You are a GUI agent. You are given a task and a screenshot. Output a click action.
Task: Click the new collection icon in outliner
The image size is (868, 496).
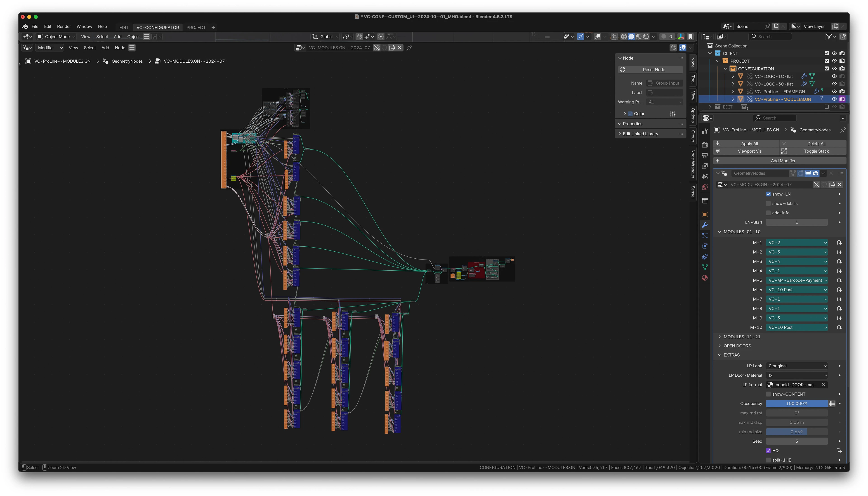[843, 36]
